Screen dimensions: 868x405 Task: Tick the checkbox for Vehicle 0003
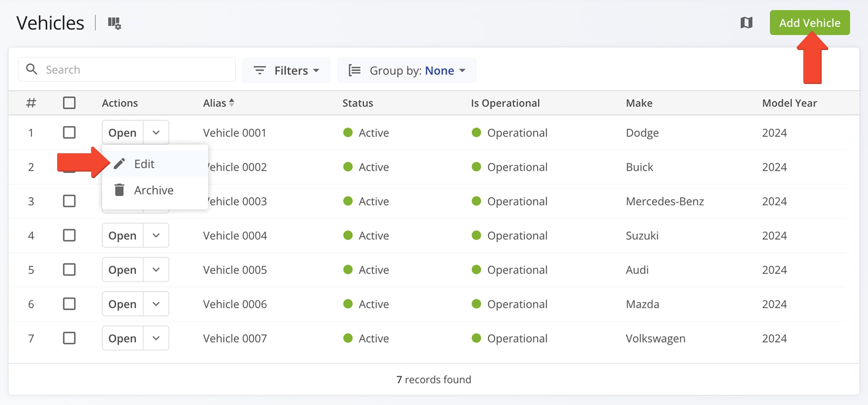(69, 201)
